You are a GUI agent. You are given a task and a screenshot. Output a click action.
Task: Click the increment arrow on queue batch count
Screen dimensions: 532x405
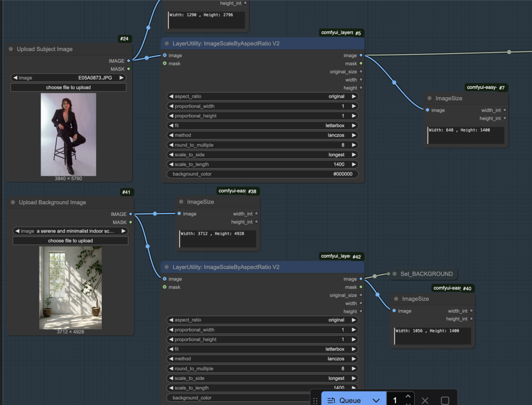pyautogui.click(x=408, y=396)
